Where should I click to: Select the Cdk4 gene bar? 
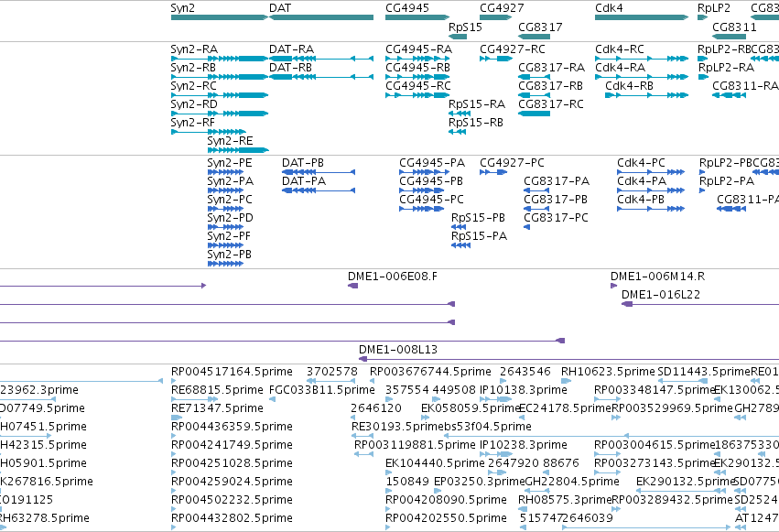click(x=642, y=17)
